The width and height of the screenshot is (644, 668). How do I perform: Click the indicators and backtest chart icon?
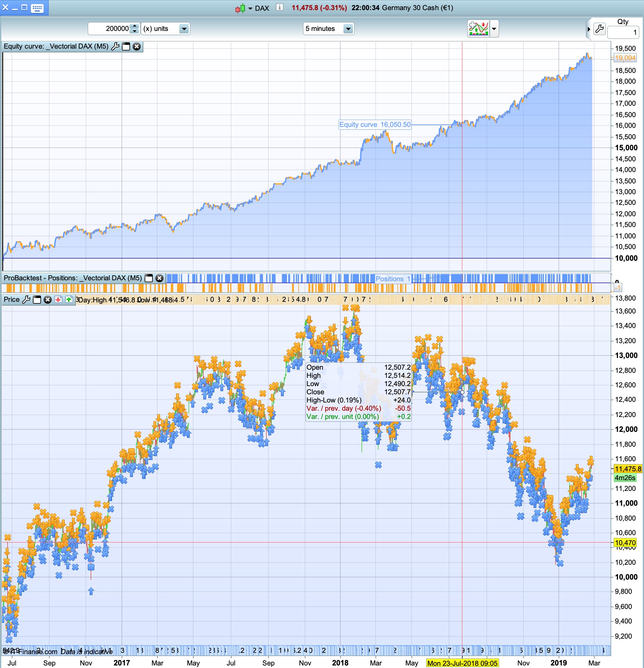[478, 29]
